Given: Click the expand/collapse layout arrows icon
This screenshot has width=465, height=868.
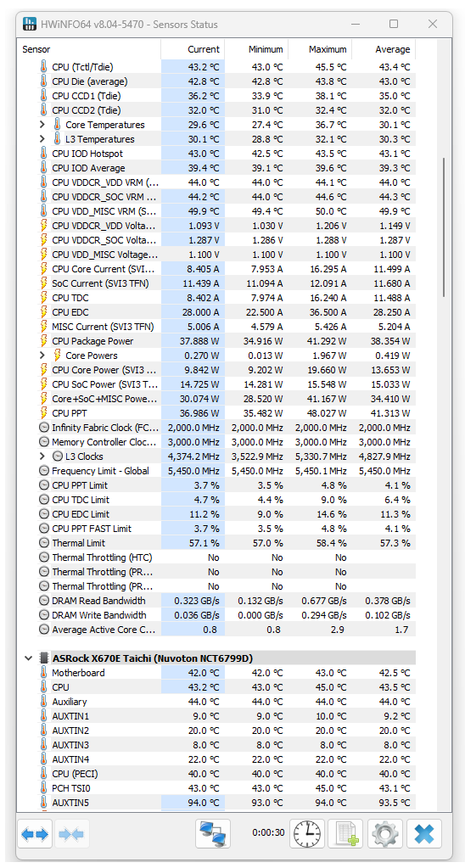Looking at the screenshot, I should (x=36, y=834).
